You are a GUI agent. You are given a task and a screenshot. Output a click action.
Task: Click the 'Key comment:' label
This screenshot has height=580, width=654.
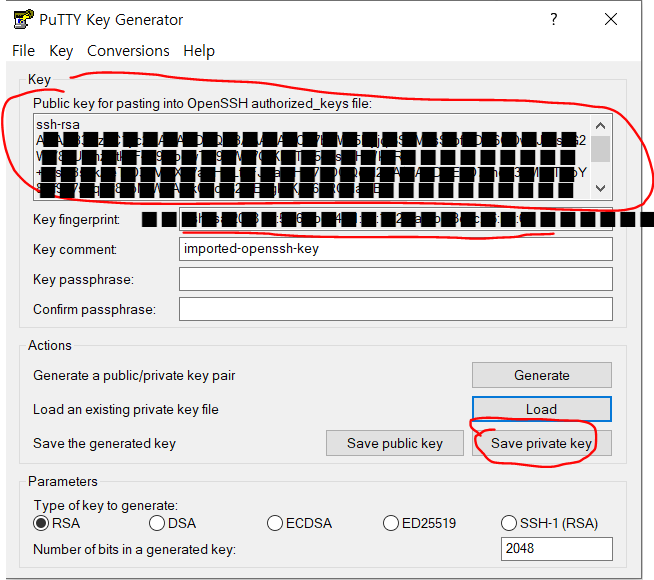(75, 249)
